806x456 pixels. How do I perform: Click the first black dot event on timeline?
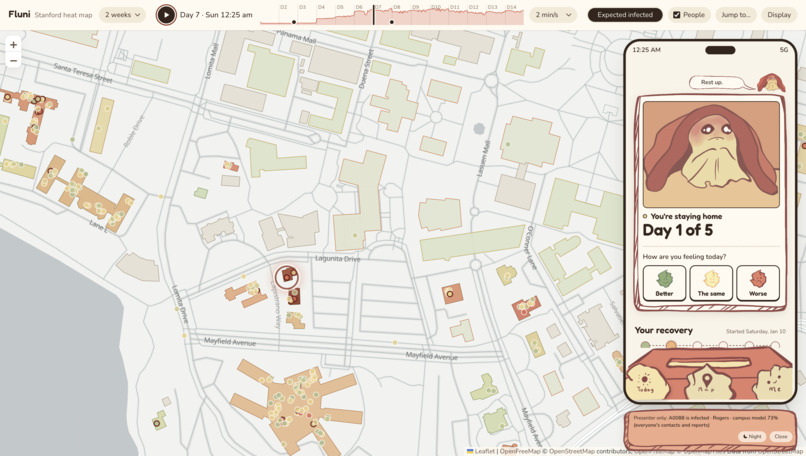coord(294,22)
